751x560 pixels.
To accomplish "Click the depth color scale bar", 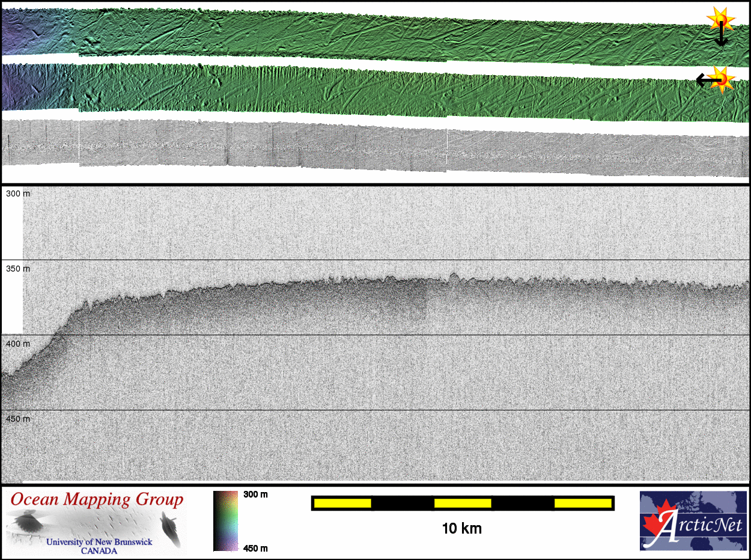I will (x=226, y=520).
